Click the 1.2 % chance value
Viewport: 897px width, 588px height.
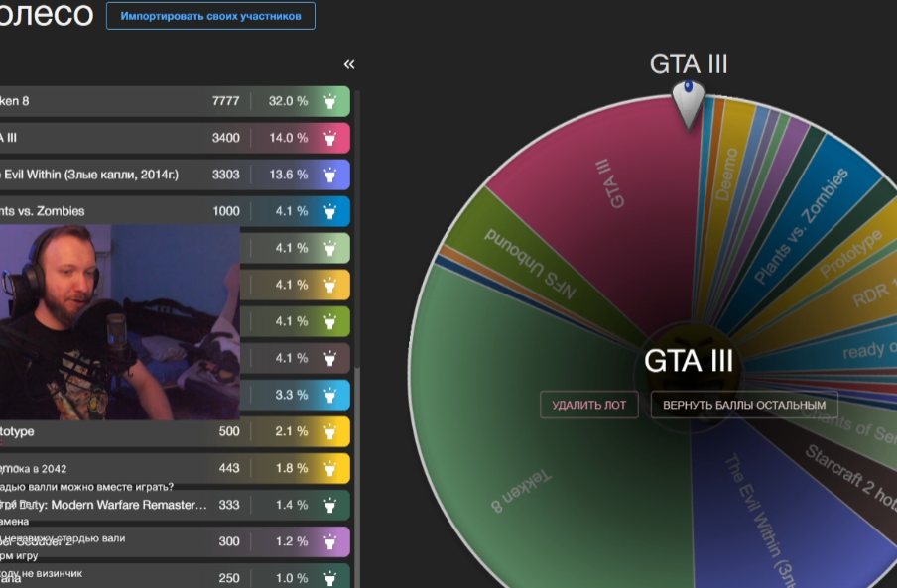(x=291, y=541)
